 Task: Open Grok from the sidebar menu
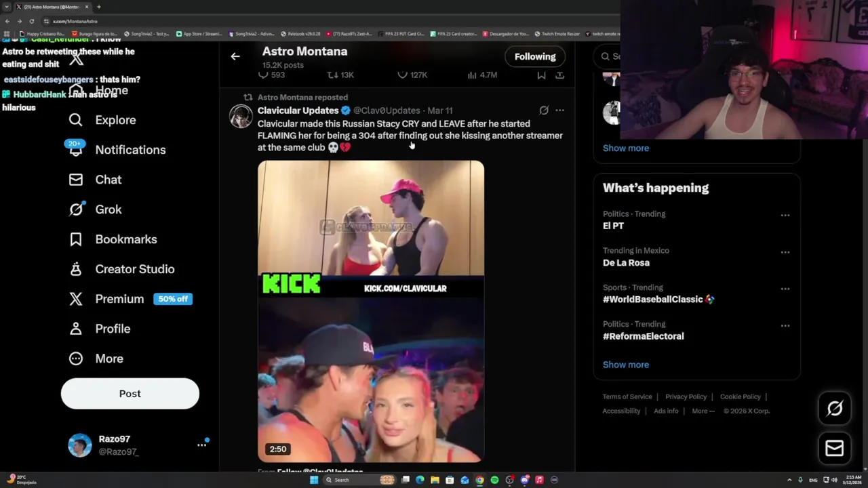[95, 209]
